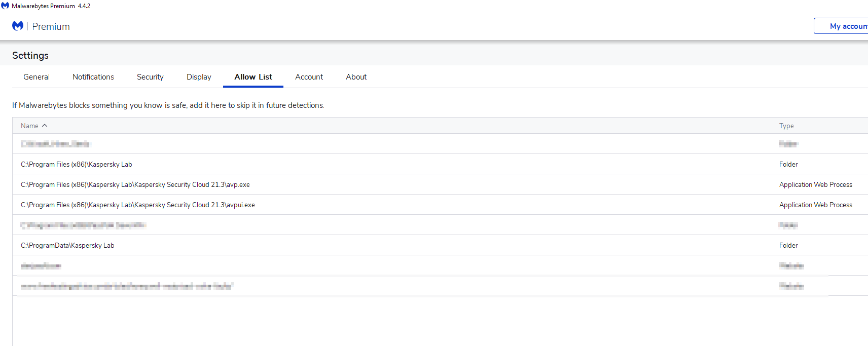Click the Application Web Process type for avp.exe

816,184
